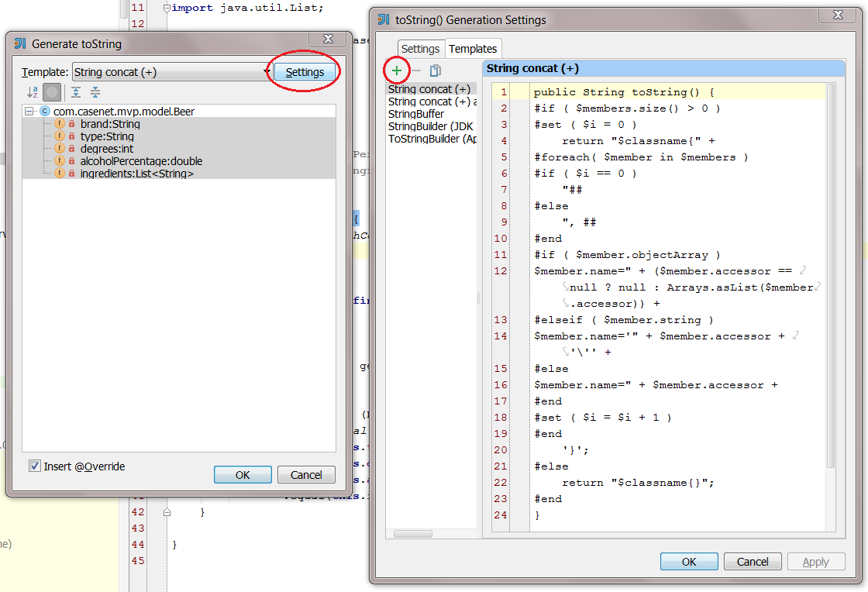Select the StringBuffer template

[431, 114]
